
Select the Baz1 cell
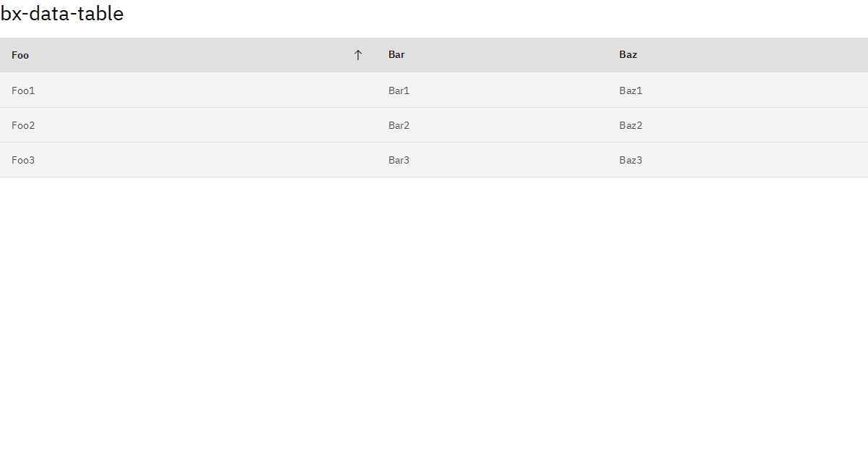click(630, 90)
